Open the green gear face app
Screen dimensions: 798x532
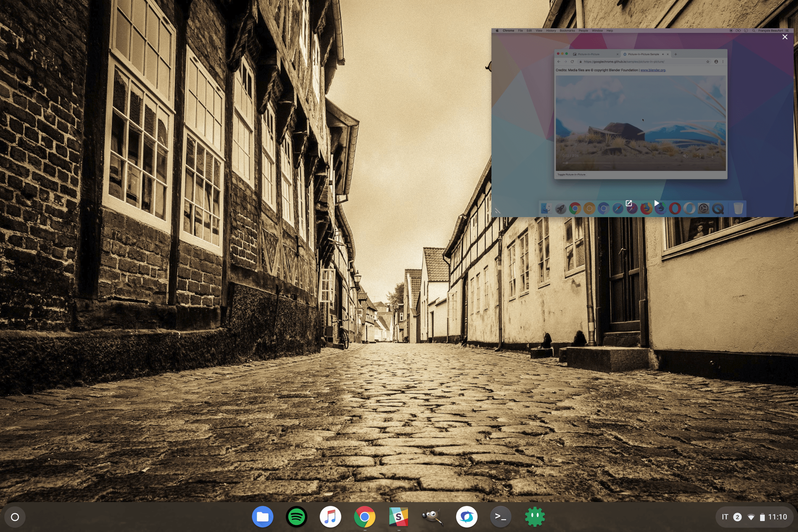(x=535, y=517)
